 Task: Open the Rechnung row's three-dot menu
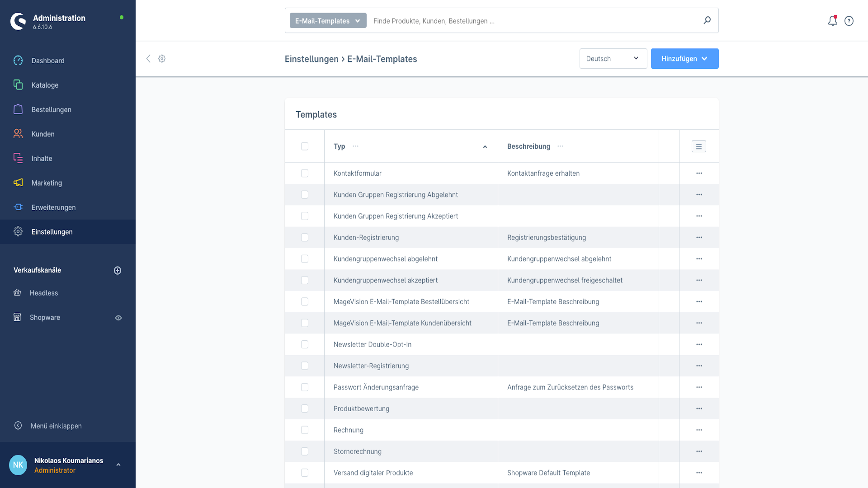[699, 430]
